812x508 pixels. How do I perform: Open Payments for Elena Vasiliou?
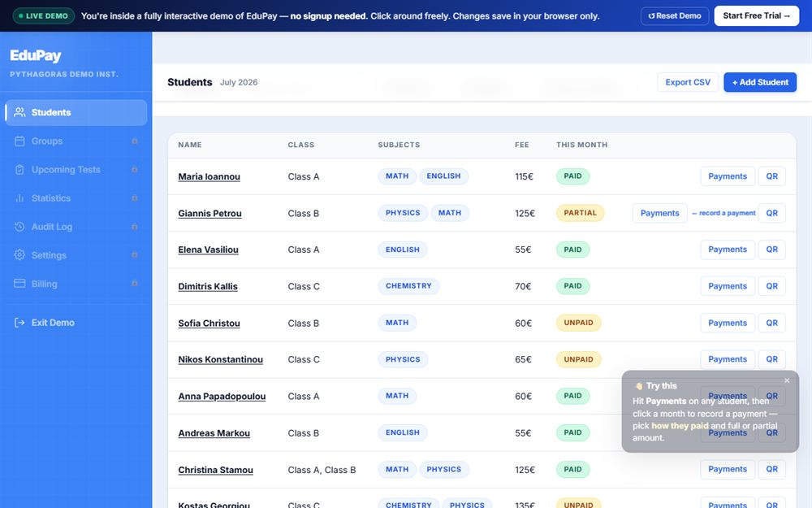(727, 250)
